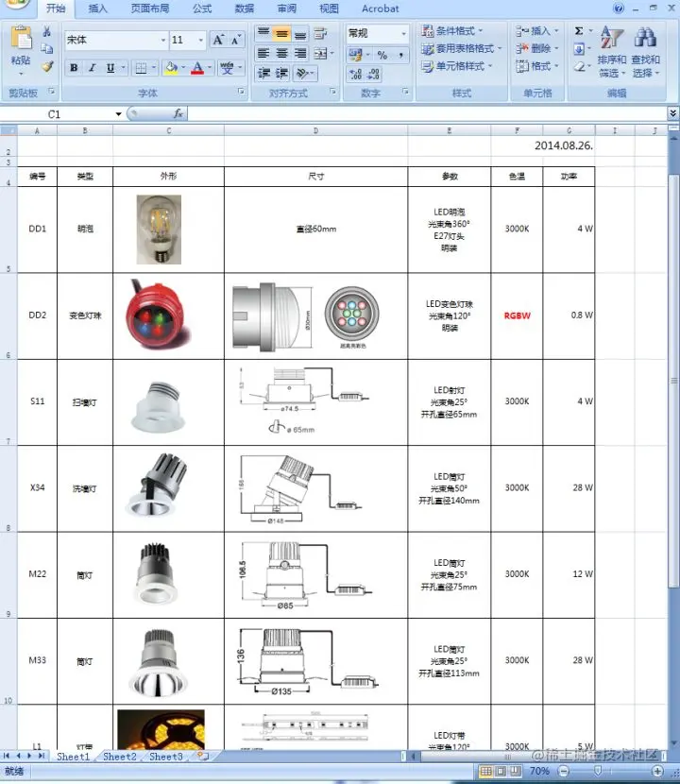Apply accounting number format
This screenshot has height=784, width=680.
355,55
